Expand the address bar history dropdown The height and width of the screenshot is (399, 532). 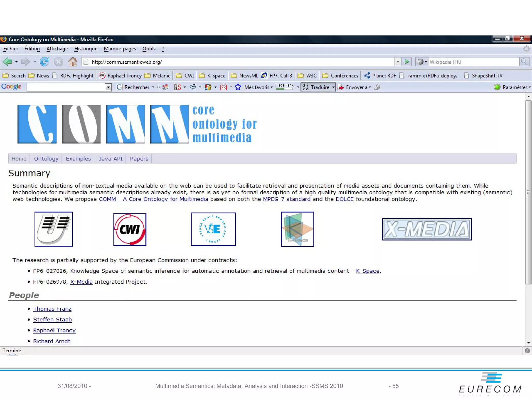(397, 62)
